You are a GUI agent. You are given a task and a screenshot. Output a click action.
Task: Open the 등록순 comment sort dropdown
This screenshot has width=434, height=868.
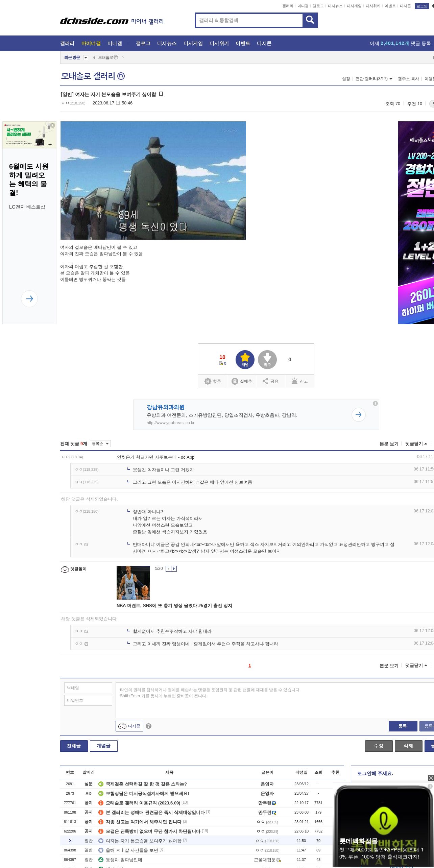[x=100, y=443]
